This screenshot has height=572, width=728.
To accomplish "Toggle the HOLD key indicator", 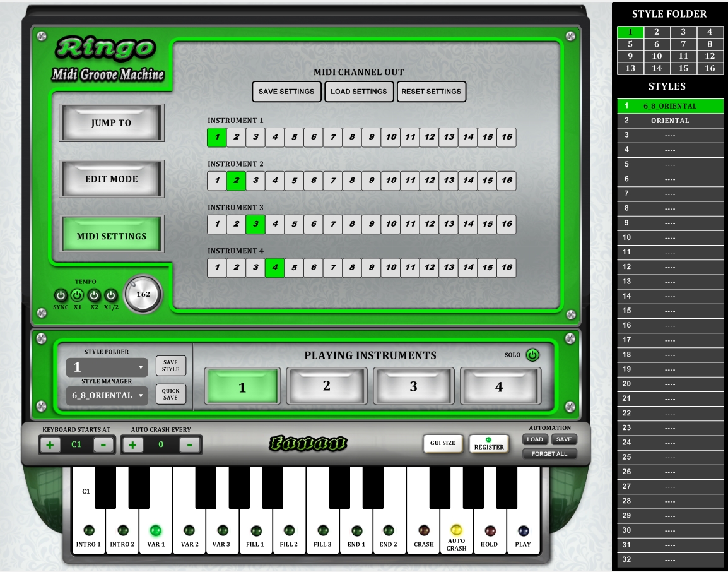I will [x=490, y=531].
